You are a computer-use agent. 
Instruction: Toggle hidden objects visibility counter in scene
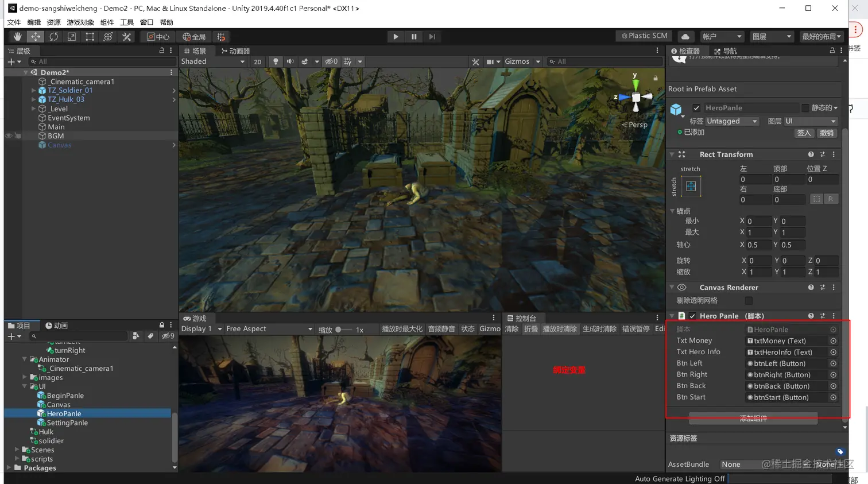331,61
